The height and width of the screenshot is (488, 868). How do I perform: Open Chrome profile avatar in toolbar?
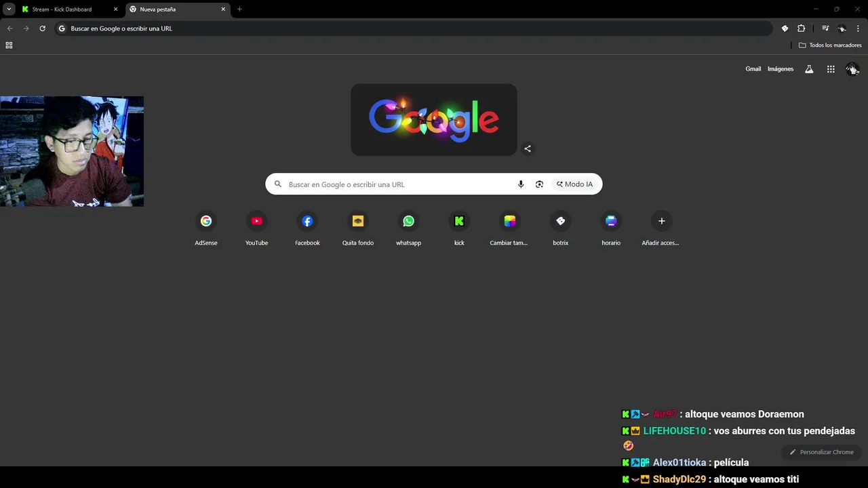click(x=842, y=28)
